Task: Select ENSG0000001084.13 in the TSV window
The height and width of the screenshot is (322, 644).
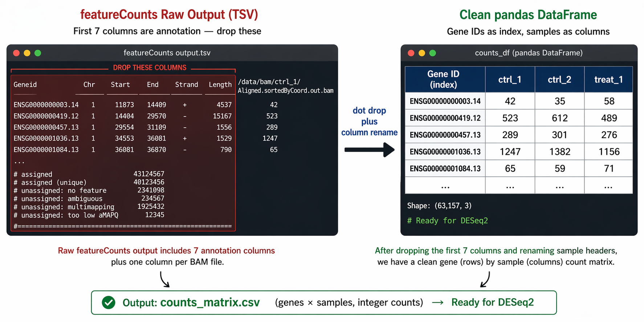Action: tap(46, 150)
